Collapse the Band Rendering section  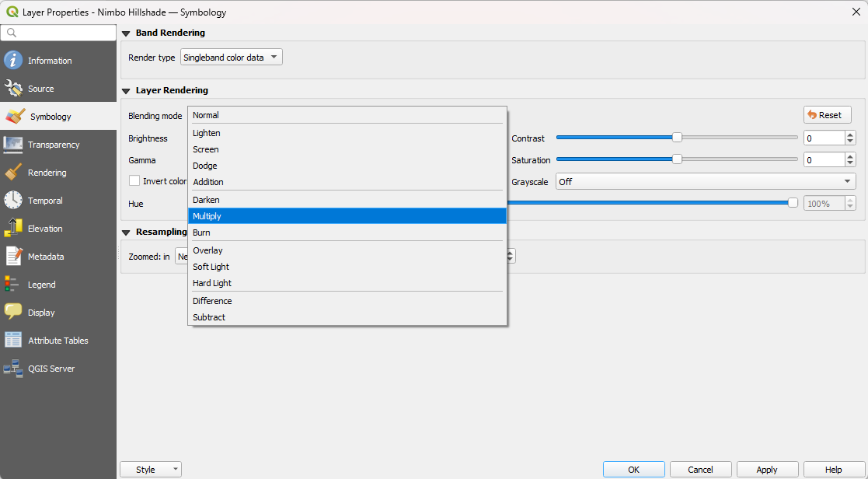(x=126, y=33)
